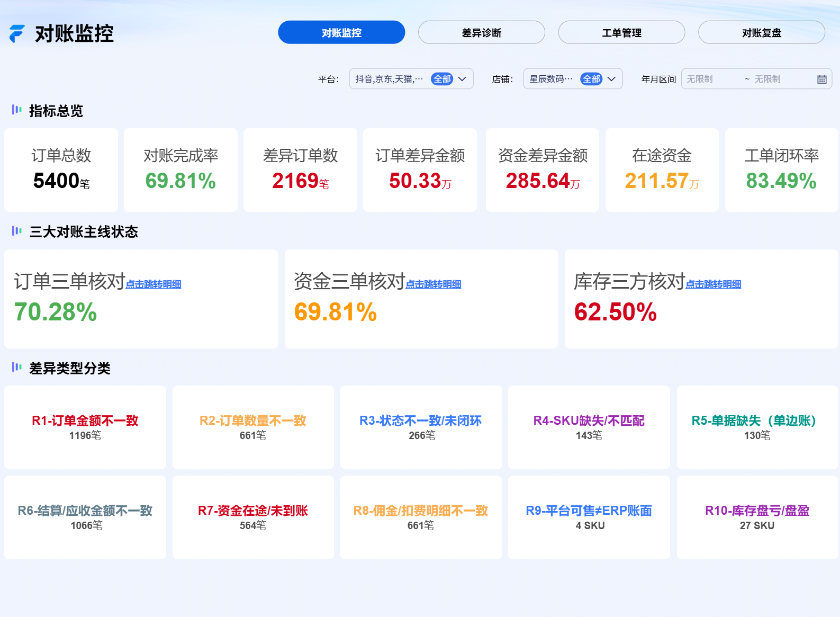Image resolution: width=840 pixels, height=617 pixels.
Task: Click the blue app logo beside 对账监控 title
Action: tap(17, 33)
